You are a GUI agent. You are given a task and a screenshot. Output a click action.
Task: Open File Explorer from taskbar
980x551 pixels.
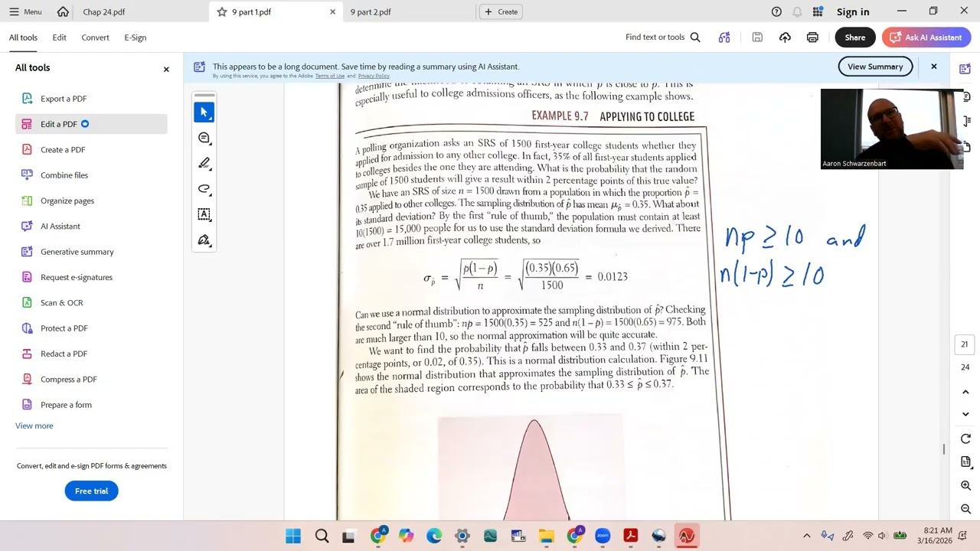pos(546,536)
